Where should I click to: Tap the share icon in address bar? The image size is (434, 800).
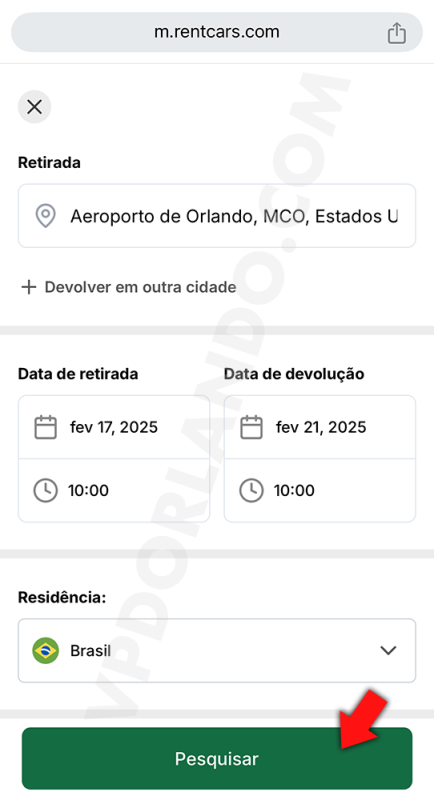(396, 33)
